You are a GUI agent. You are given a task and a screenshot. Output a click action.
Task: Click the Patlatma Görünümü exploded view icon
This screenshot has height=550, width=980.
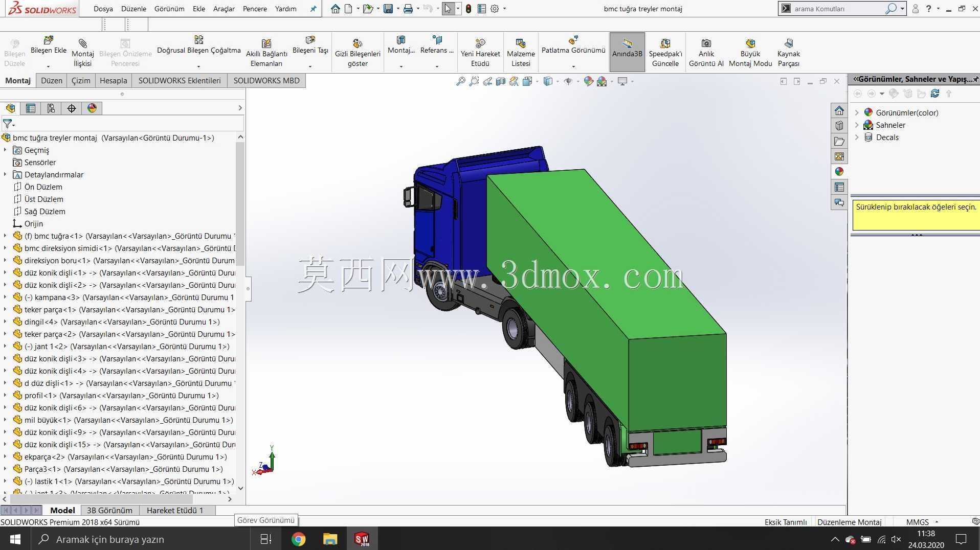tap(573, 40)
